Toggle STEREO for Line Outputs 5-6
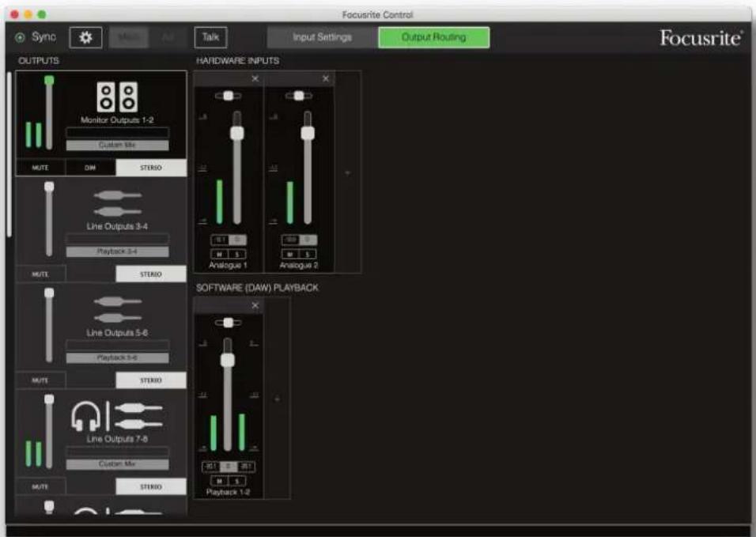This screenshot has width=756, height=537. pos(151,380)
